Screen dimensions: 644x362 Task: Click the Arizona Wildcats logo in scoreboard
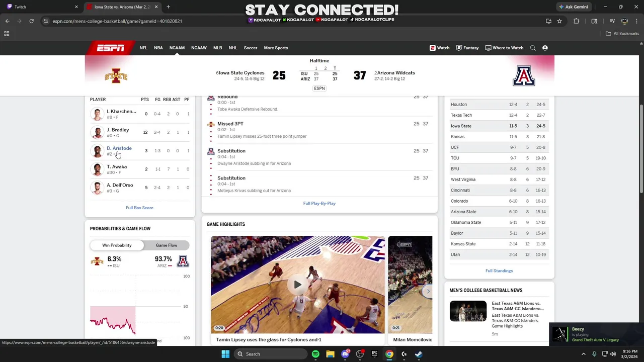click(524, 76)
